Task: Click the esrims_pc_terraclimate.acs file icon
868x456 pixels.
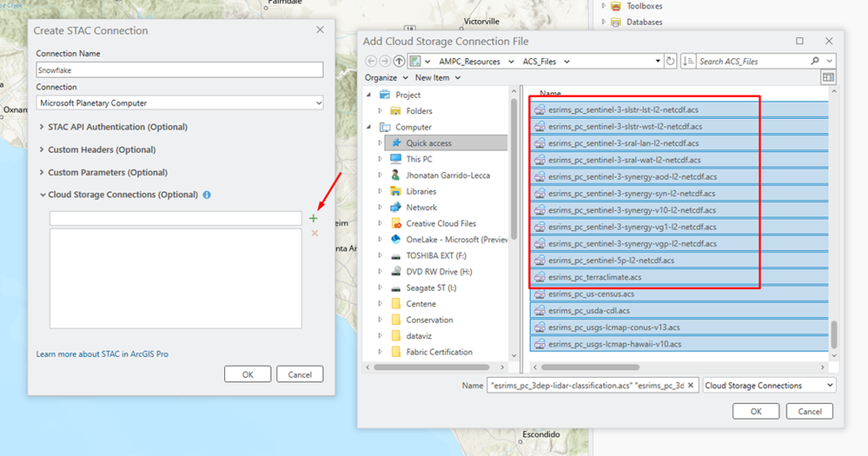Action: pyautogui.click(x=540, y=277)
